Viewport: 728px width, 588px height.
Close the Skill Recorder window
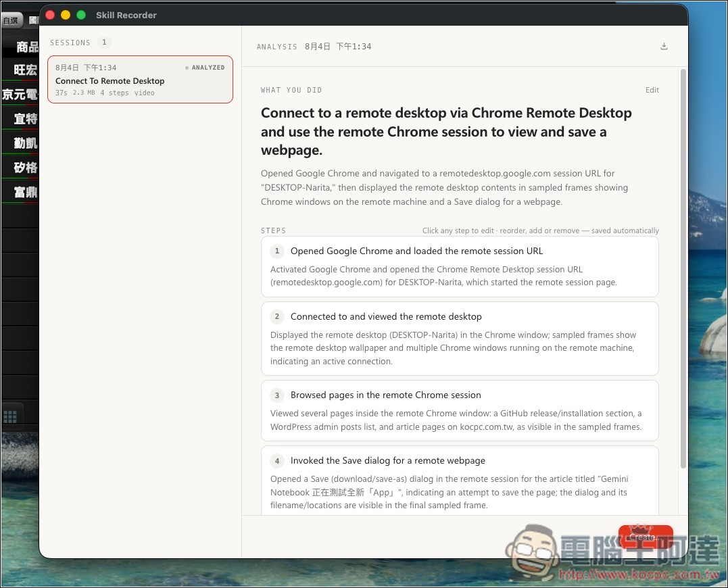pyautogui.click(x=50, y=15)
